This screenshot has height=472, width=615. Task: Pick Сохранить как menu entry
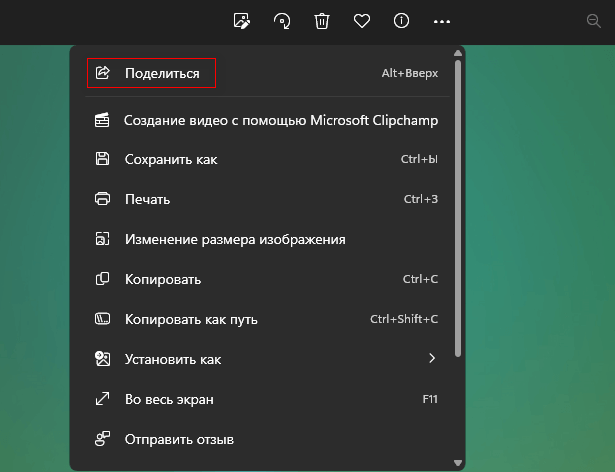[x=267, y=159]
